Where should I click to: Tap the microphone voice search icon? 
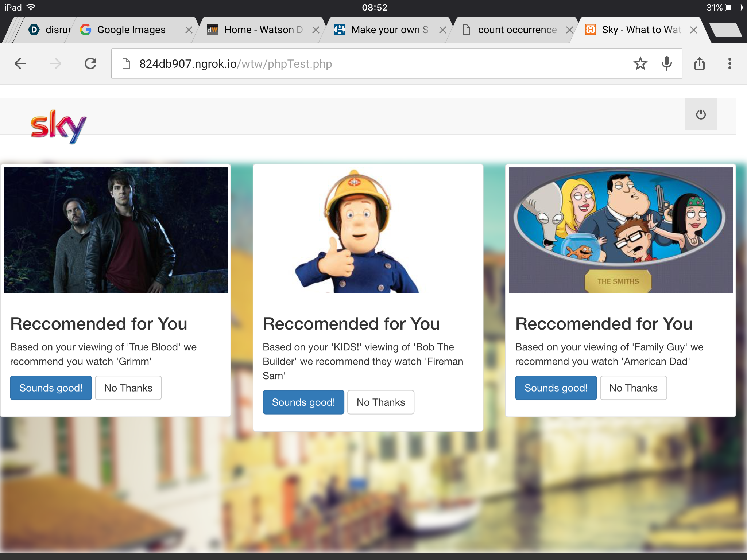[666, 64]
